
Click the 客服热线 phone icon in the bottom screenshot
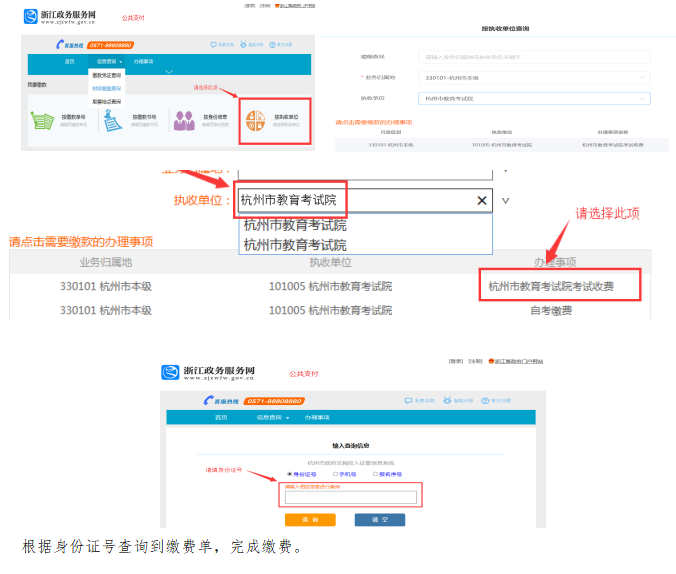point(209,400)
